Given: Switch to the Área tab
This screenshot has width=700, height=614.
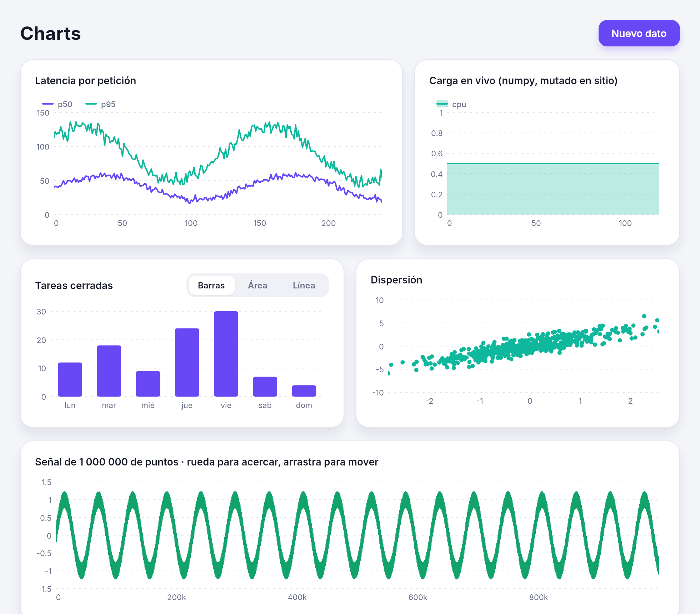Looking at the screenshot, I should [x=257, y=285].
